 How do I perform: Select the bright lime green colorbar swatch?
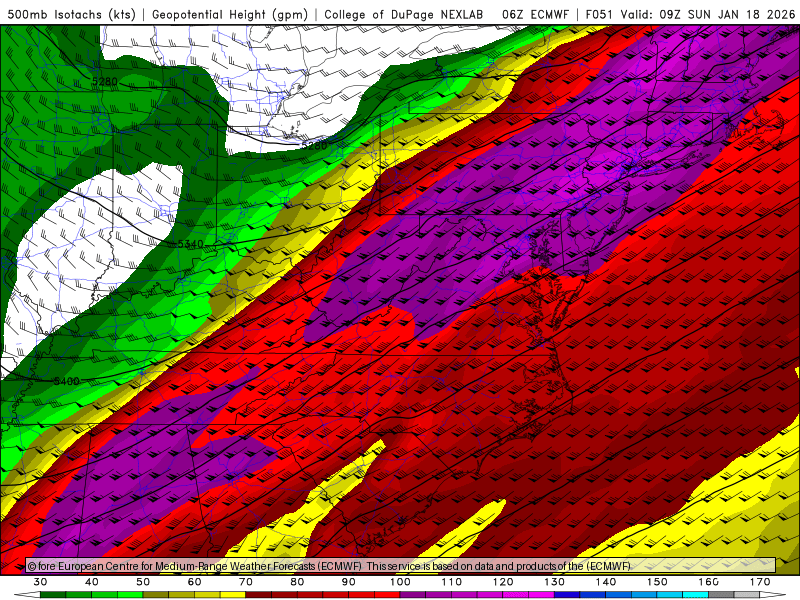pos(130,595)
